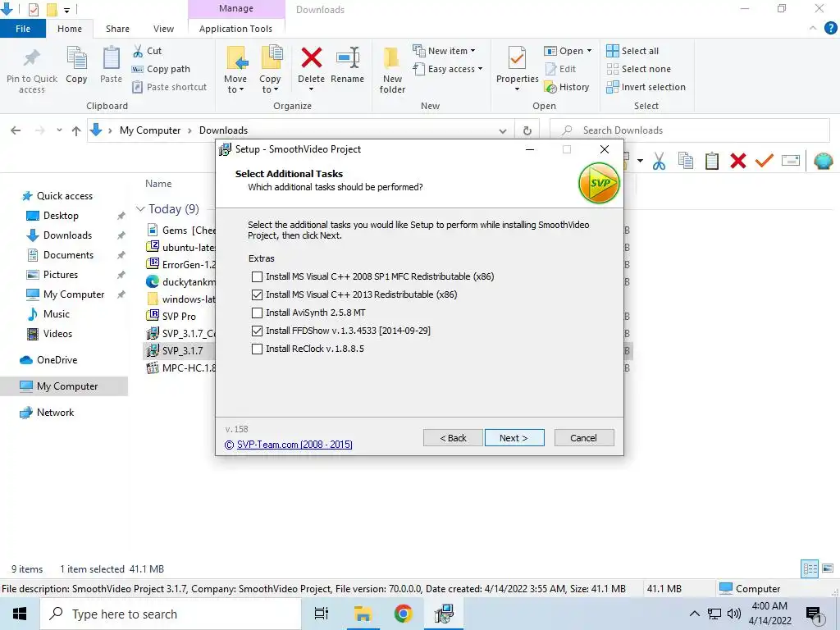Viewport: 840px width, 630px height.
Task: Click Select none in the ribbon
Action: click(638, 69)
